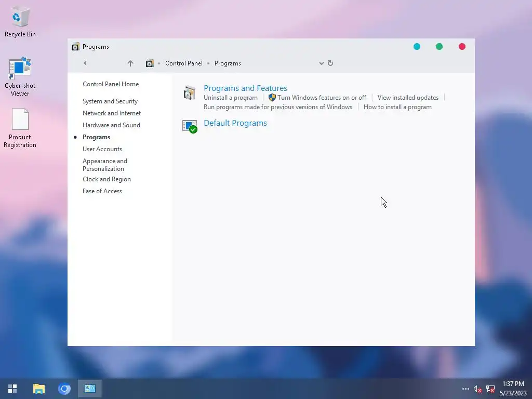Open Ease of Access in sidebar

102,191
